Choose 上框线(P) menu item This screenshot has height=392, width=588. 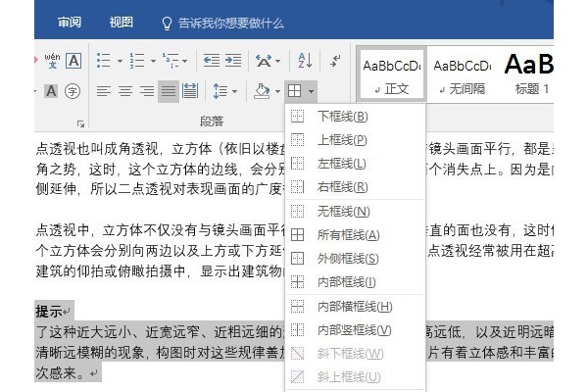tap(355, 140)
